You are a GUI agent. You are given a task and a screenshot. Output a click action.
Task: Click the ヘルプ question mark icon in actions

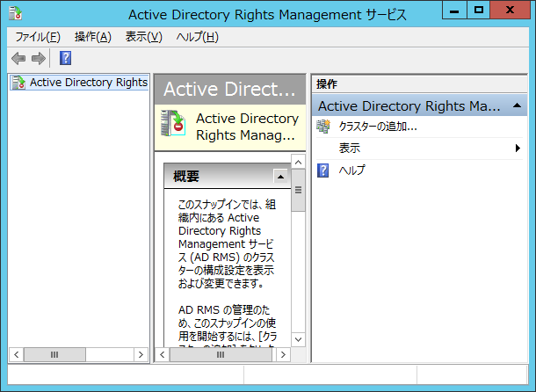coord(323,170)
